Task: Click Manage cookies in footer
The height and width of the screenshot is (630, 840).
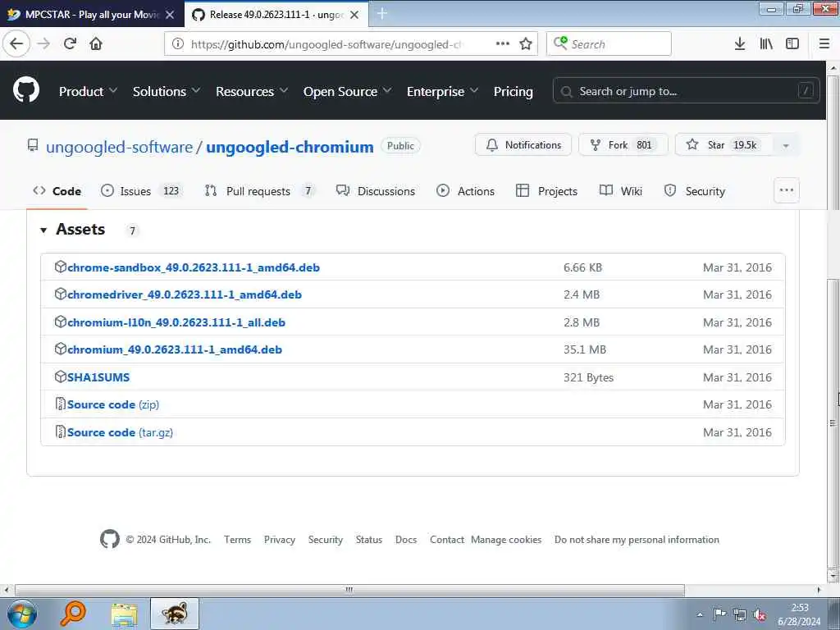Action: pos(506,540)
